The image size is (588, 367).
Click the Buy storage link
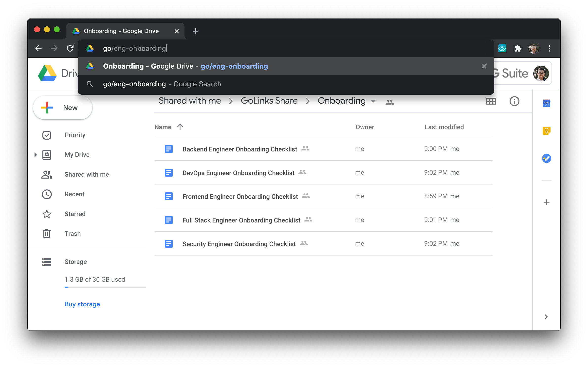tap(82, 304)
